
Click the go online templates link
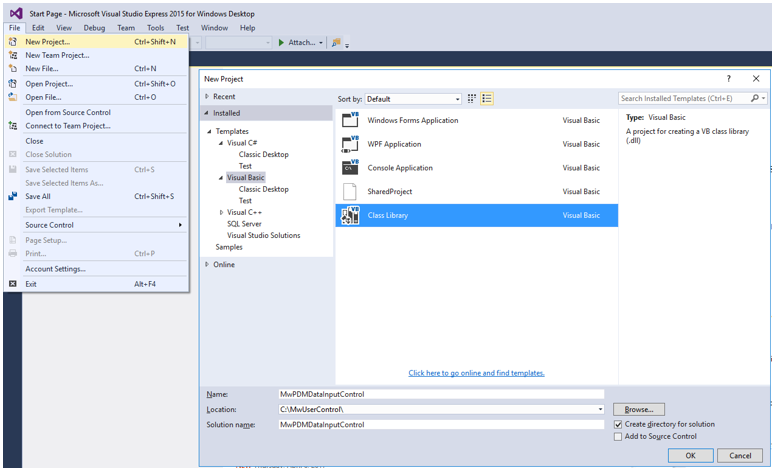(476, 373)
